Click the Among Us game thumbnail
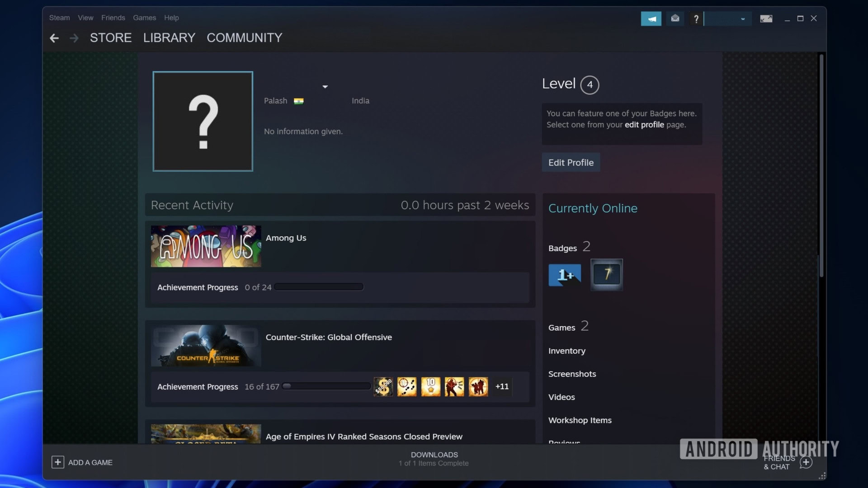The image size is (868, 488). point(206,246)
